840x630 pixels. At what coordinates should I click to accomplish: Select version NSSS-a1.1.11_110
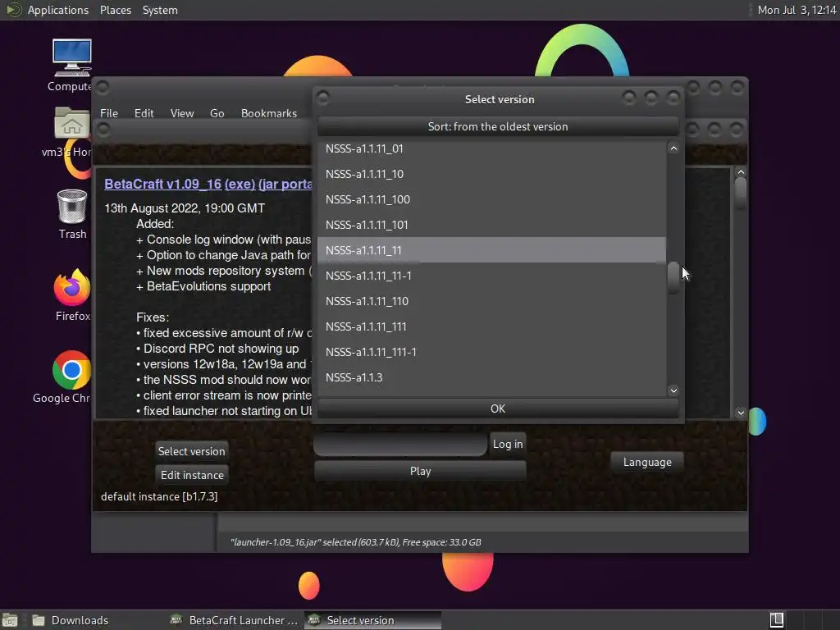click(x=492, y=301)
